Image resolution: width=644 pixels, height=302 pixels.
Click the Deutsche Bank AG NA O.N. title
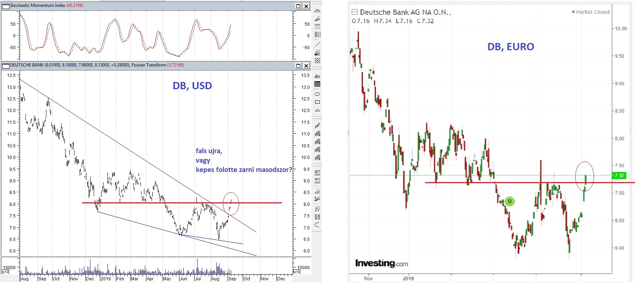point(405,12)
